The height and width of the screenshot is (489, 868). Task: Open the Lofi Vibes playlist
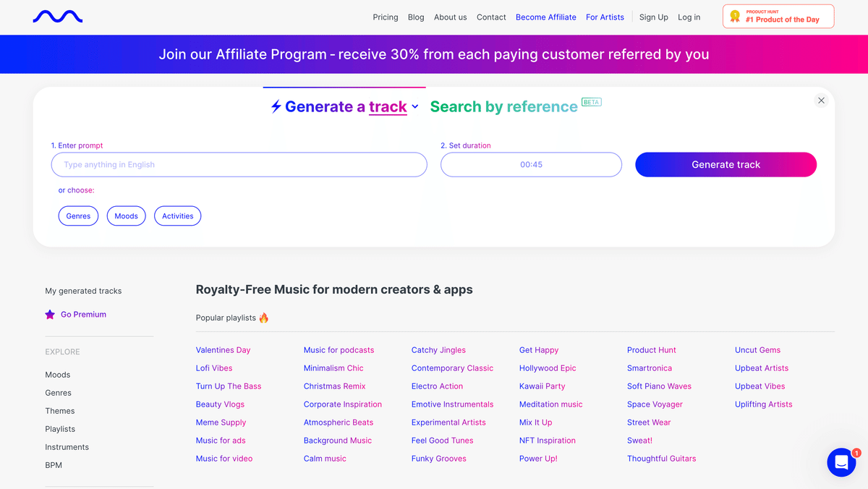tap(214, 368)
